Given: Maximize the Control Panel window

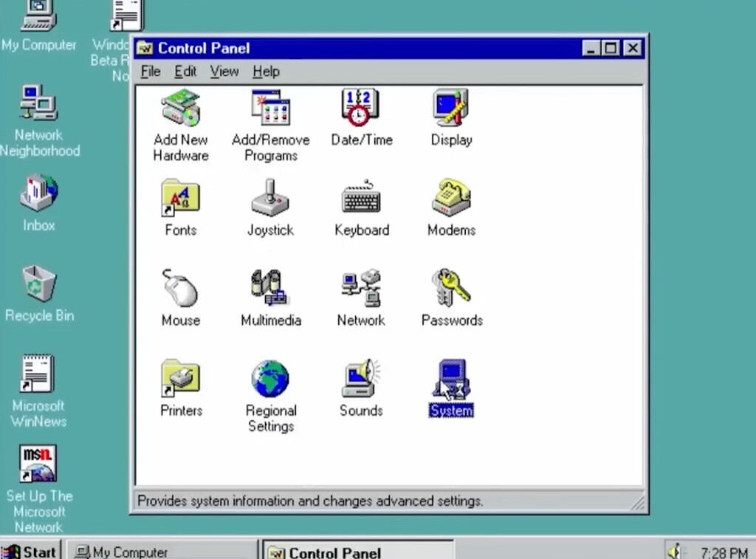Looking at the screenshot, I should pyautogui.click(x=611, y=48).
